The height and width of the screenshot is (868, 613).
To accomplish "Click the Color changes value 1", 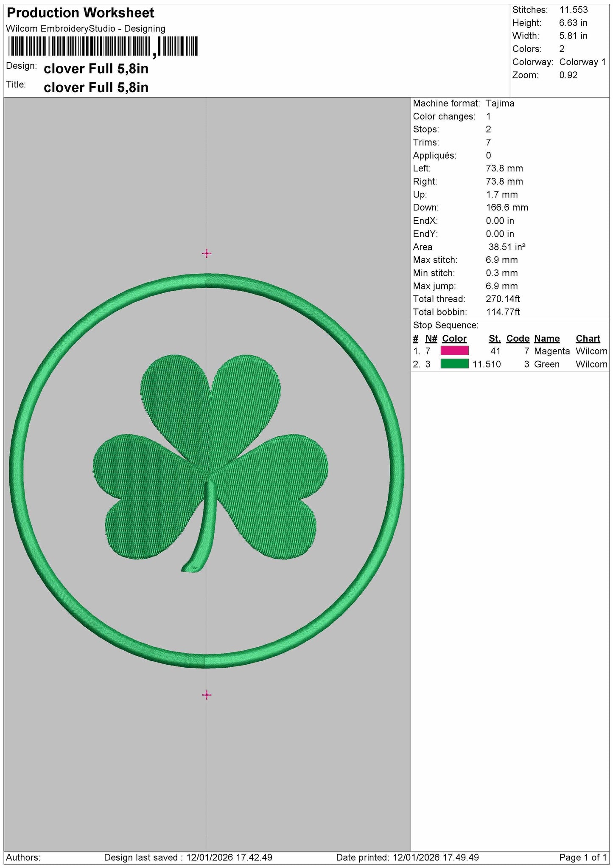I will coord(489,116).
